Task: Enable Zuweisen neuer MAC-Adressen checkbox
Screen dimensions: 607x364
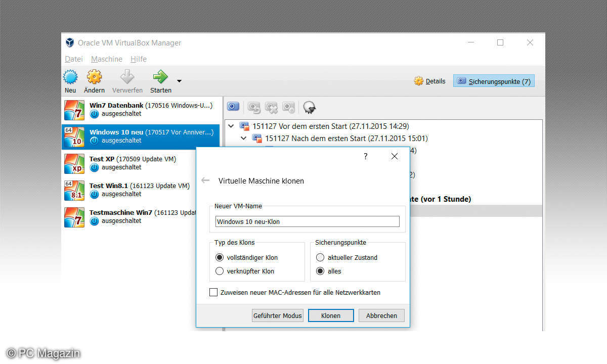Action: pos(213,293)
